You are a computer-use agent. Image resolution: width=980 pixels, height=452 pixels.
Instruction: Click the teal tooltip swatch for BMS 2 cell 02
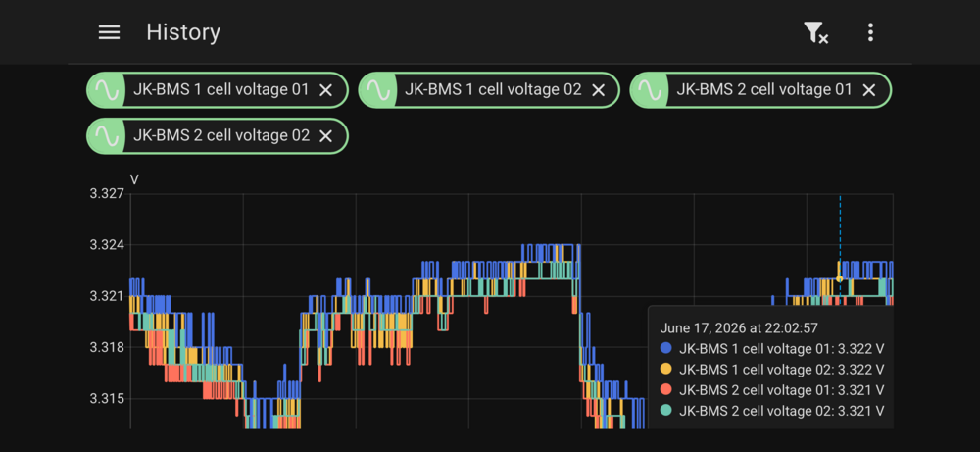pyautogui.click(x=666, y=411)
